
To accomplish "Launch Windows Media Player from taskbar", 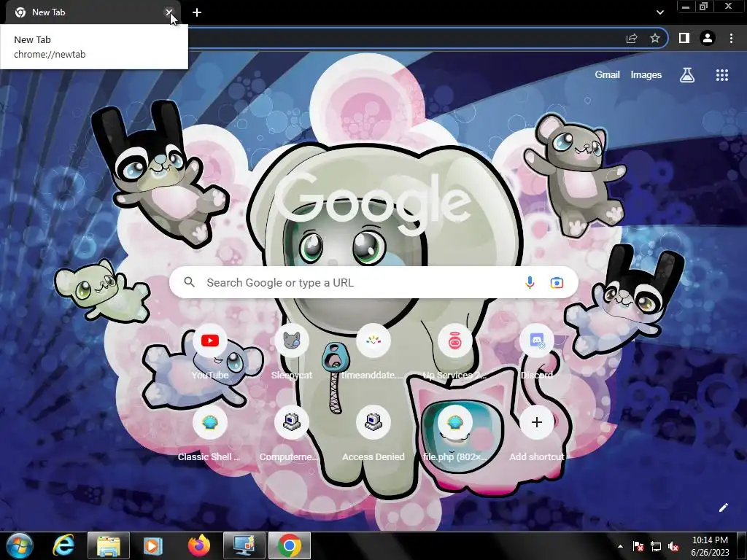I will [152, 545].
